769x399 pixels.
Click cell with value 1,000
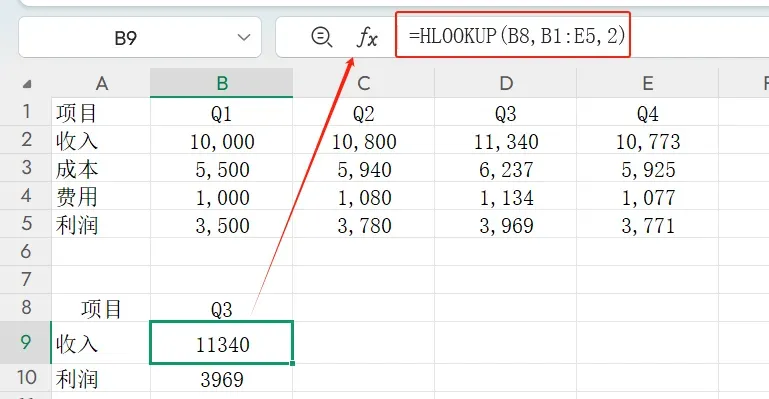222,196
